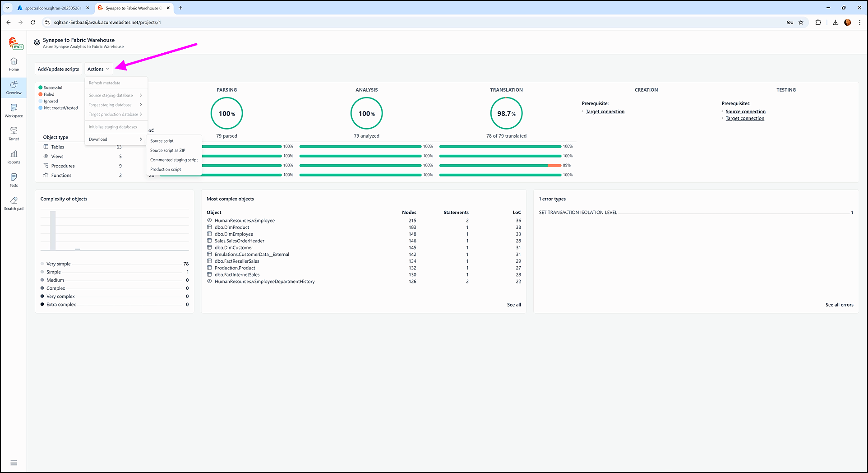868x473 pixels.
Task: Open the Scratch pad sidebar icon
Action: (x=14, y=203)
